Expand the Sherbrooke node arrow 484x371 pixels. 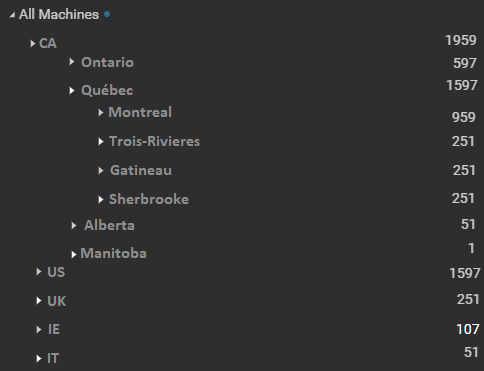101,200
